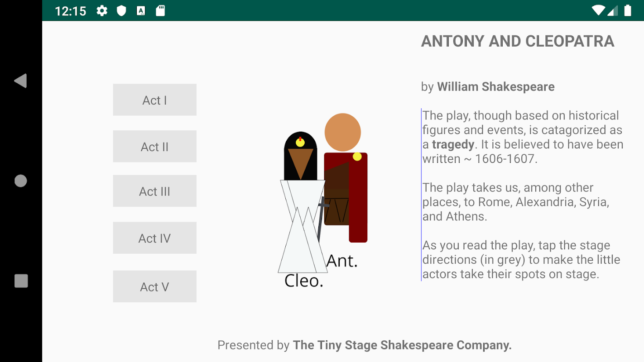This screenshot has height=362, width=644.
Task: Tap the battery icon
Action: (x=628, y=10)
